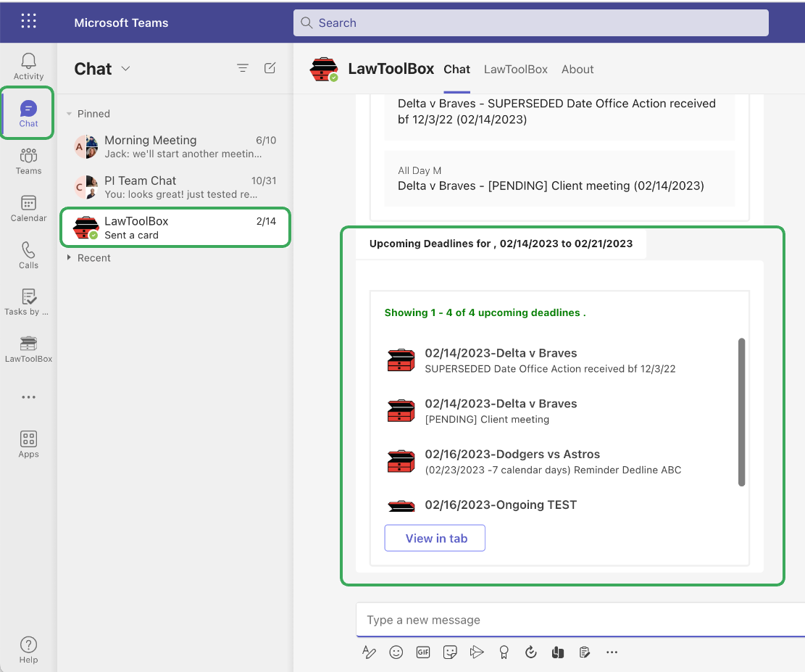
Task: Open the About tab
Action: coord(577,70)
